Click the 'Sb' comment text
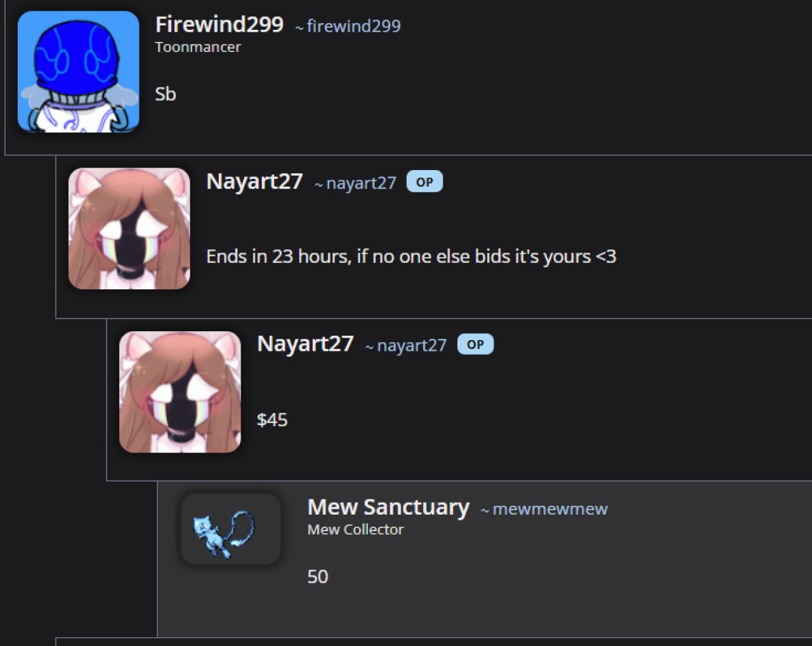 (x=166, y=94)
